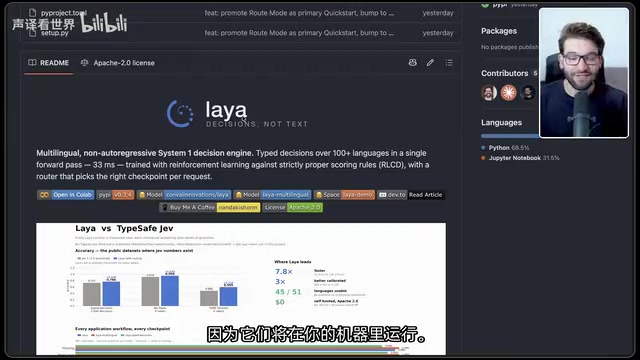Open the laya-multilingual model badge
This screenshot has width=640, height=360.
[x=273, y=195]
